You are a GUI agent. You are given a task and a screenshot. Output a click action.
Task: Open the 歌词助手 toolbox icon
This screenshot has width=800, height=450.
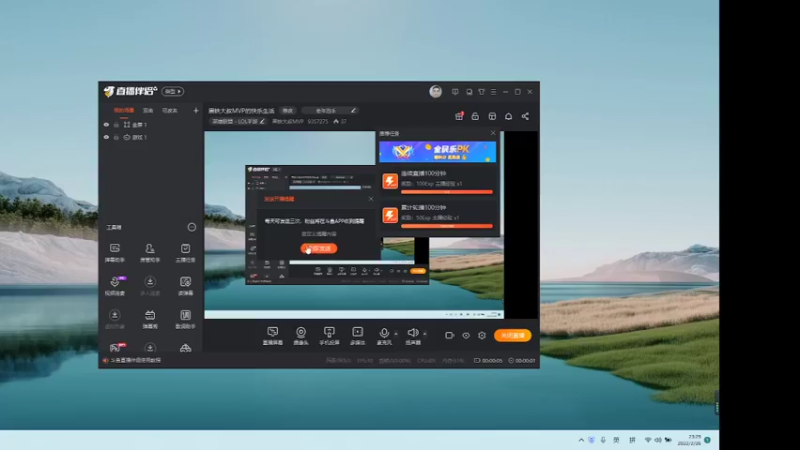click(x=185, y=319)
